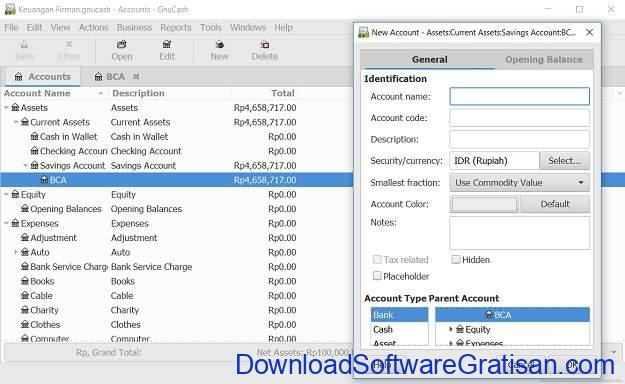Click the Cable account icon
Viewport: 625px width, 384px height.
coord(25,295)
